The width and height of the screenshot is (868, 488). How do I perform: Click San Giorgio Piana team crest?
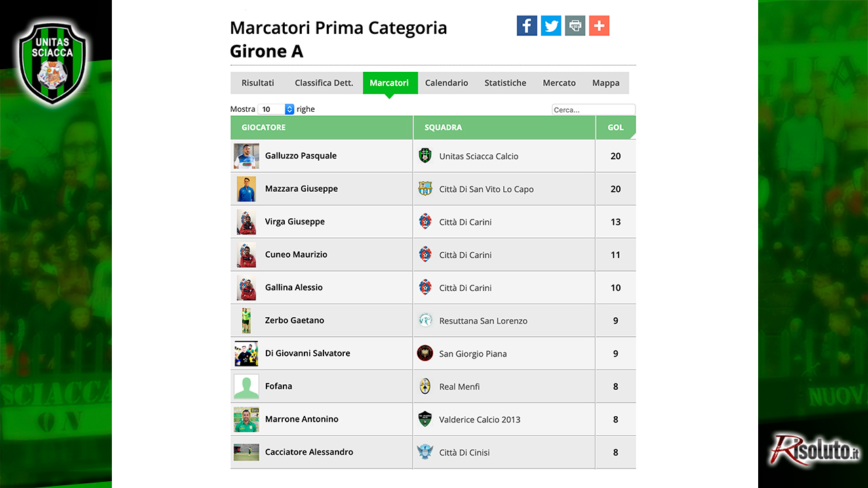(x=425, y=353)
